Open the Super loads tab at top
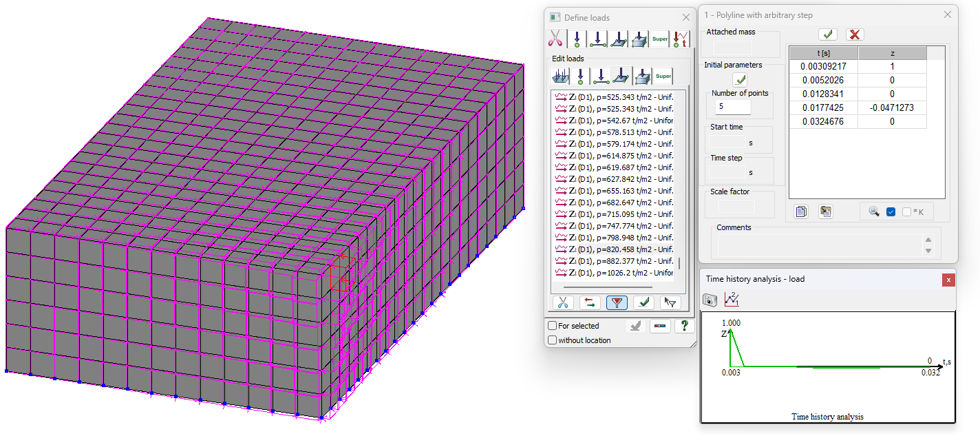Image resolution: width=980 pixels, height=434 pixels. point(660,39)
